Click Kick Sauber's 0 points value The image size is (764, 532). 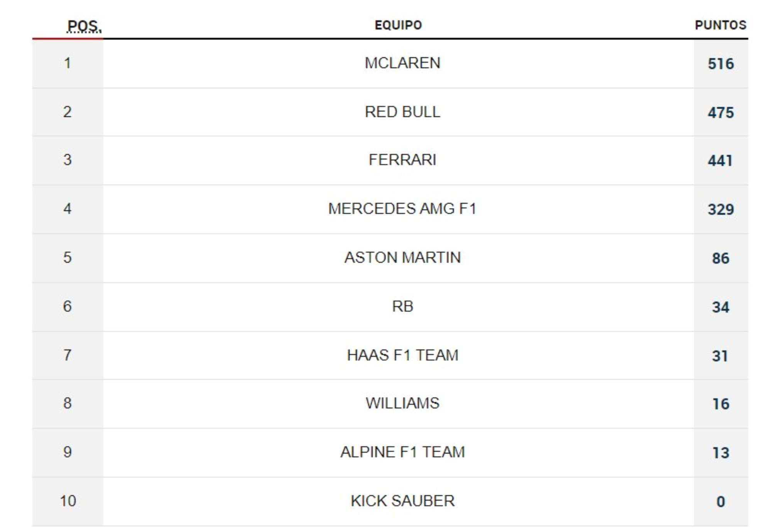coord(720,502)
